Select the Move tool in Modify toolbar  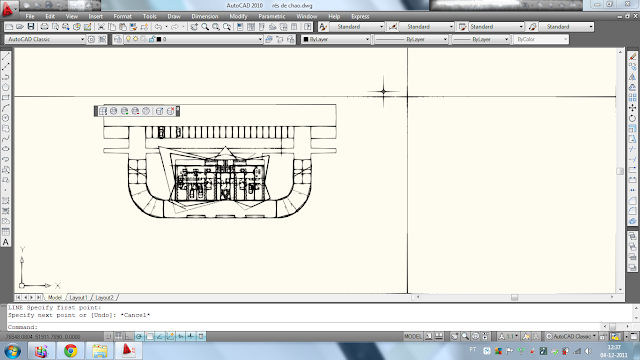coord(632,108)
